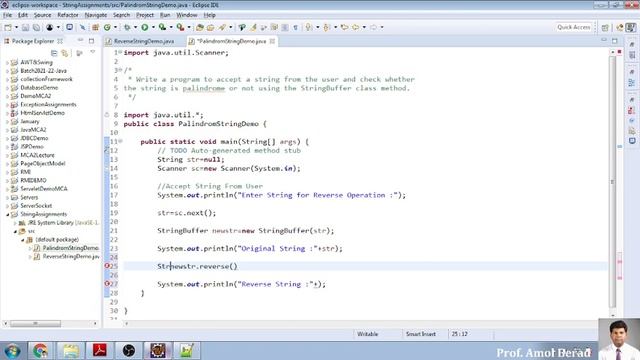Expand the JRE System Library node
The width and height of the screenshot is (640, 360).
coord(15,223)
